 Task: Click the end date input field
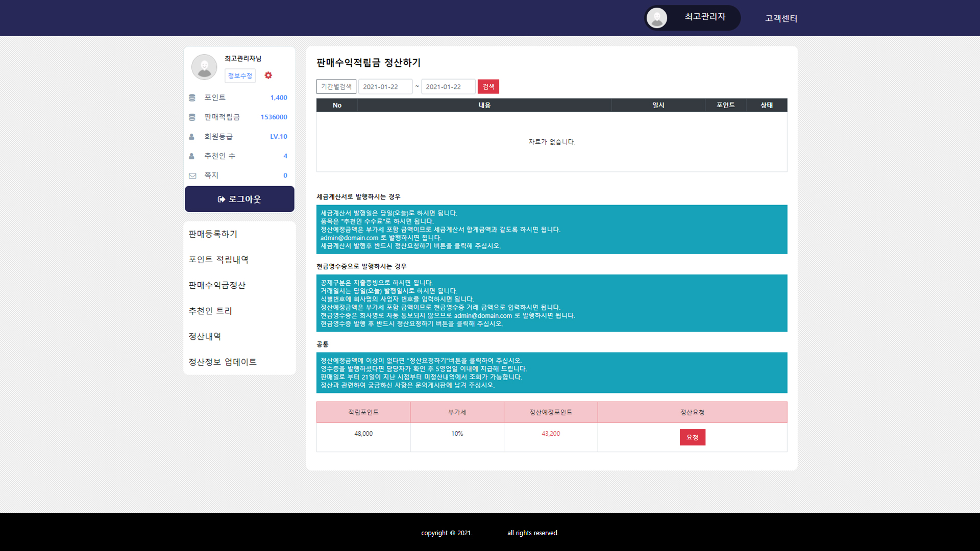pos(448,87)
